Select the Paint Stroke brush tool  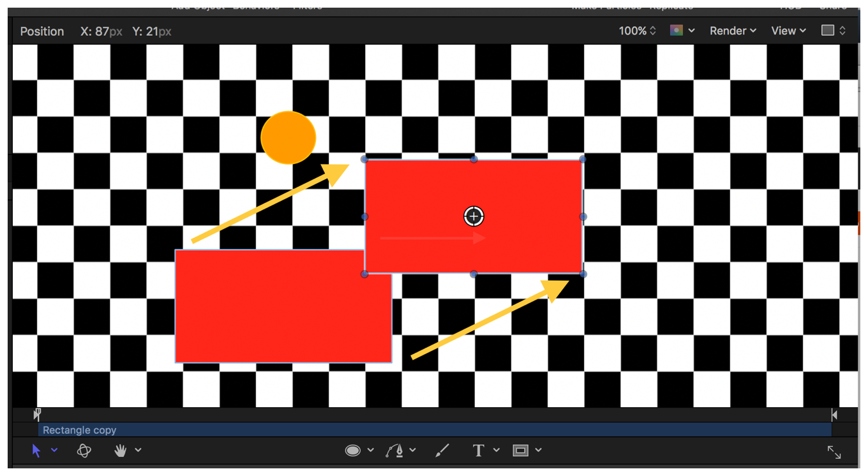point(442,450)
